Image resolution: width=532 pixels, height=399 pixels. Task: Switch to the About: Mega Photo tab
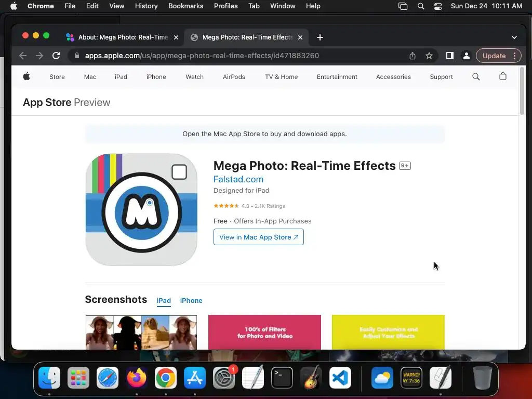click(123, 37)
